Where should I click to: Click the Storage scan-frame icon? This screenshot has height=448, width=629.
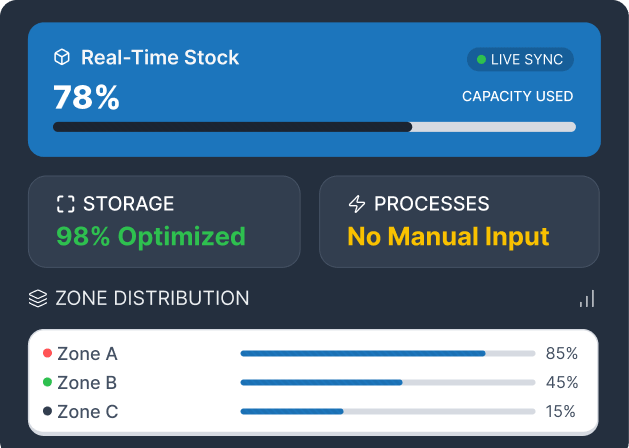pos(66,204)
